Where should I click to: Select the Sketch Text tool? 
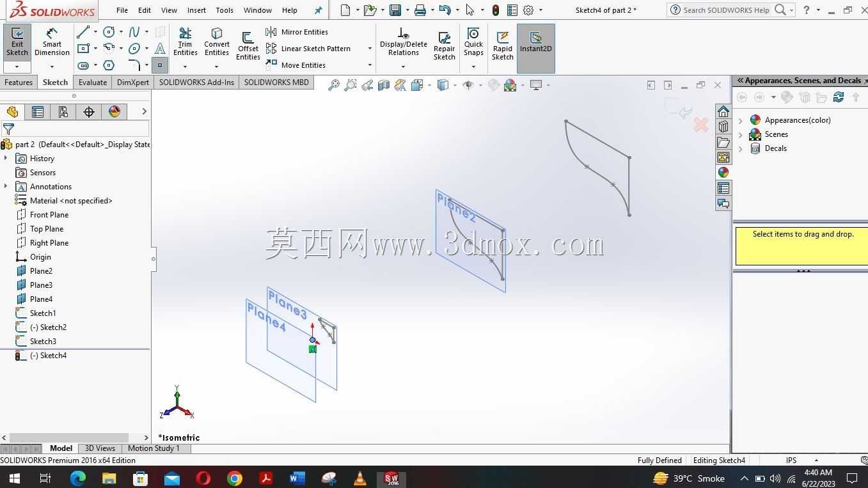tap(160, 49)
